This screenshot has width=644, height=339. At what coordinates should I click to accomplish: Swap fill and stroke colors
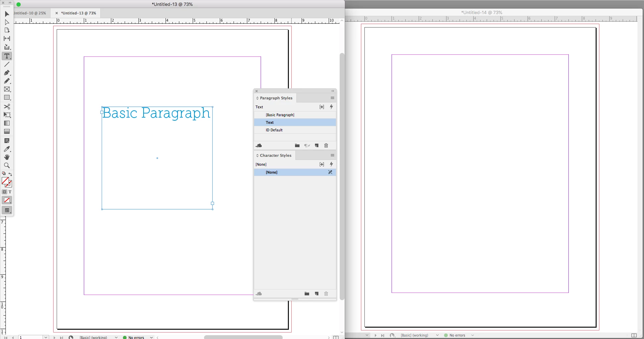point(10,174)
